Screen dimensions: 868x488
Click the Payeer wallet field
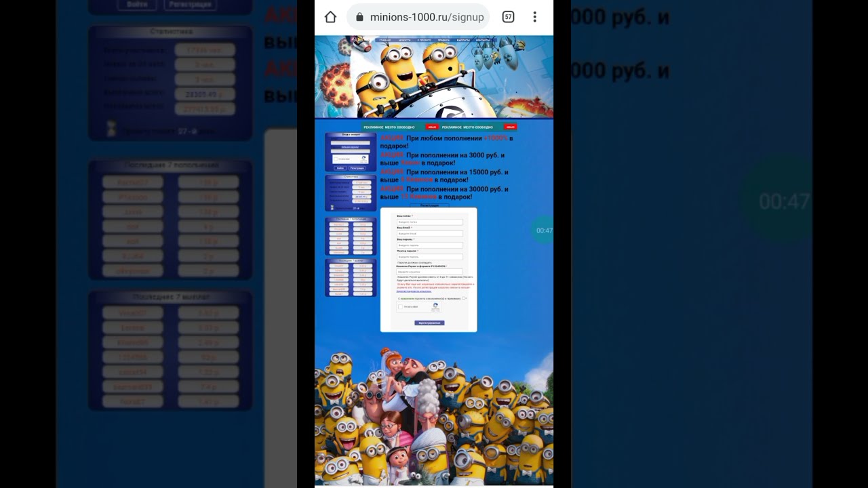tap(429, 272)
